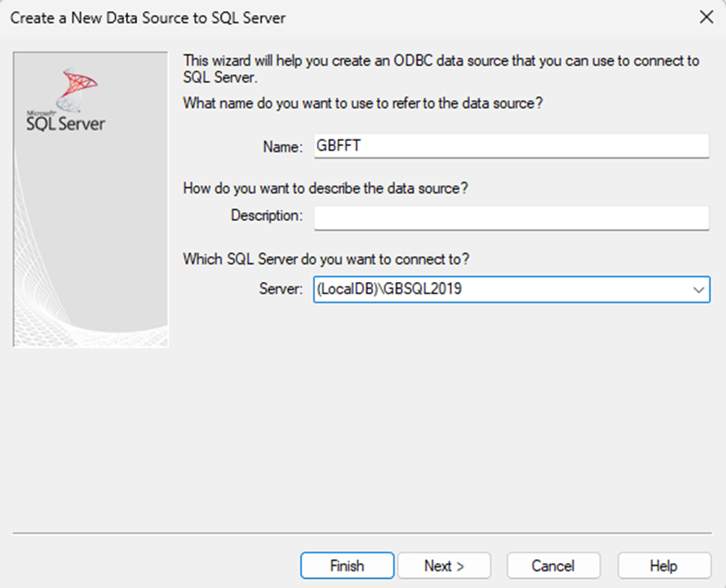Click the SQL Server wordmark in banner
726x588 pixels.
click(66, 123)
